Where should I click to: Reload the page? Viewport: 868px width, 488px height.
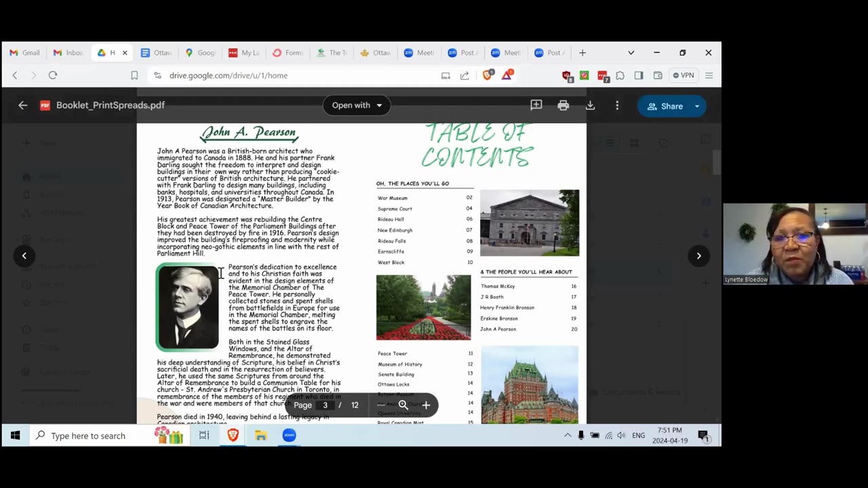53,75
